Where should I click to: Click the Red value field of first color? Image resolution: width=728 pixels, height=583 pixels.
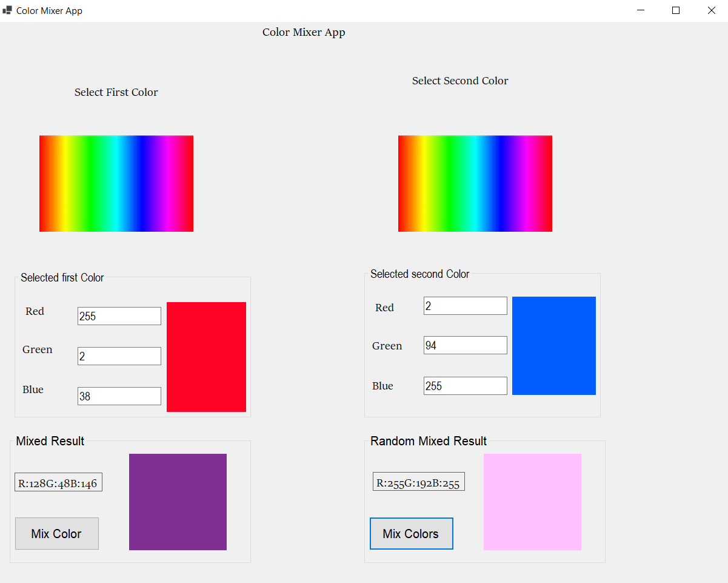[119, 315]
